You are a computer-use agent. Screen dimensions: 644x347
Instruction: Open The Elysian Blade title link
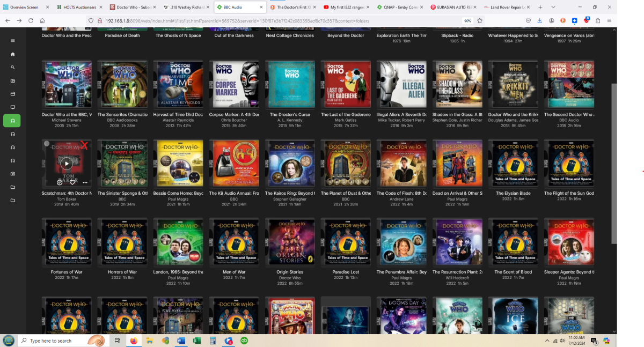(513, 193)
